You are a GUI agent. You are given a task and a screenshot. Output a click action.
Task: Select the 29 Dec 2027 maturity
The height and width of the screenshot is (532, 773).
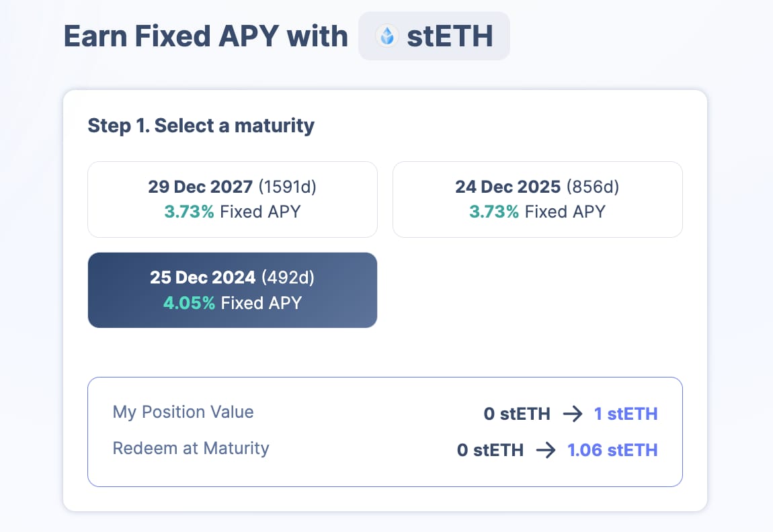(x=232, y=199)
